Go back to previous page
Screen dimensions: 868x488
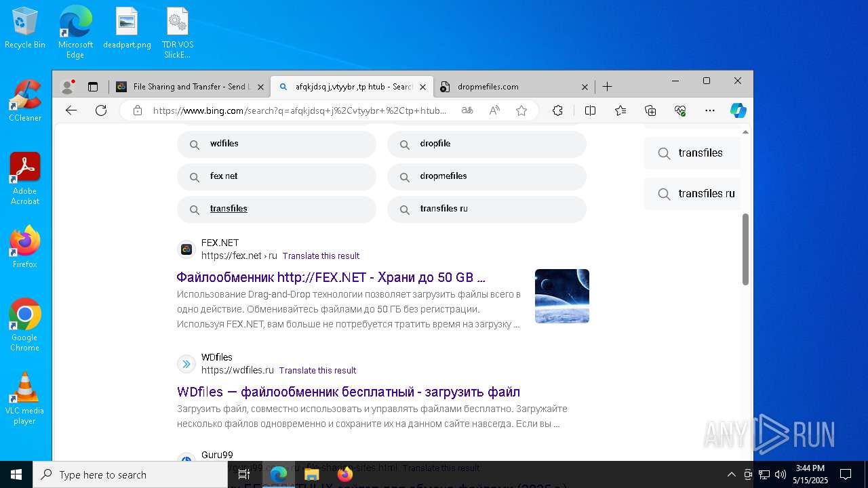(x=71, y=110)
